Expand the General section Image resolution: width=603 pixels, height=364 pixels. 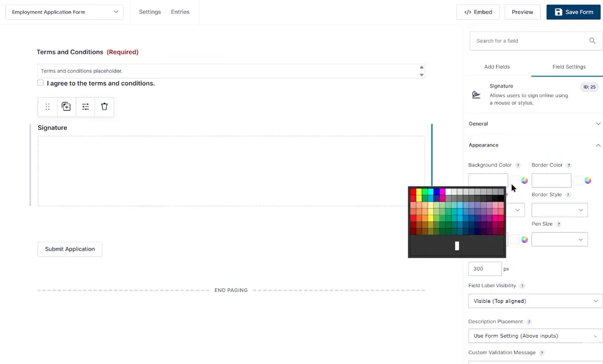(x=598, y=124)
